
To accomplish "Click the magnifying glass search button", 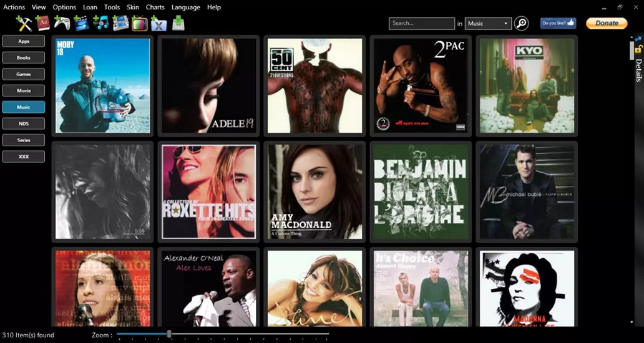I will click(521, 24).
